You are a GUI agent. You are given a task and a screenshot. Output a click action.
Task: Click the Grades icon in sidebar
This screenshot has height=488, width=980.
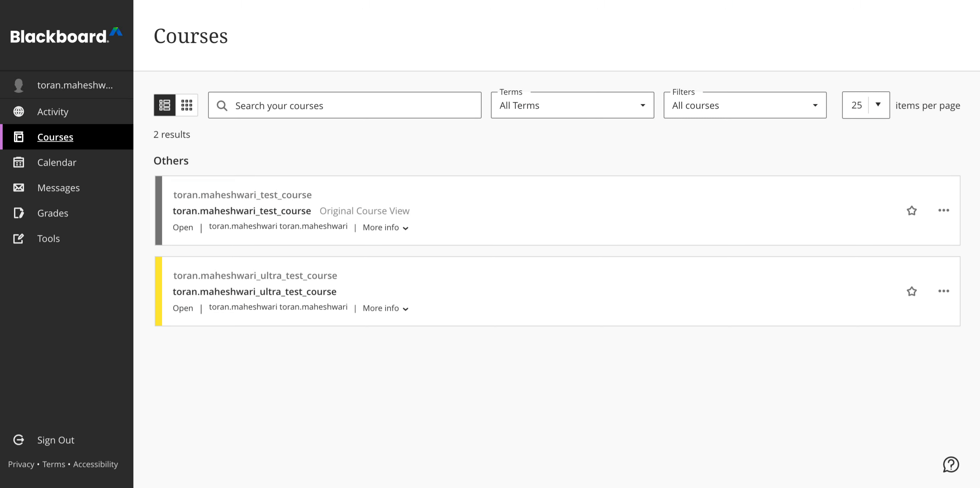(x=19, y=213)
